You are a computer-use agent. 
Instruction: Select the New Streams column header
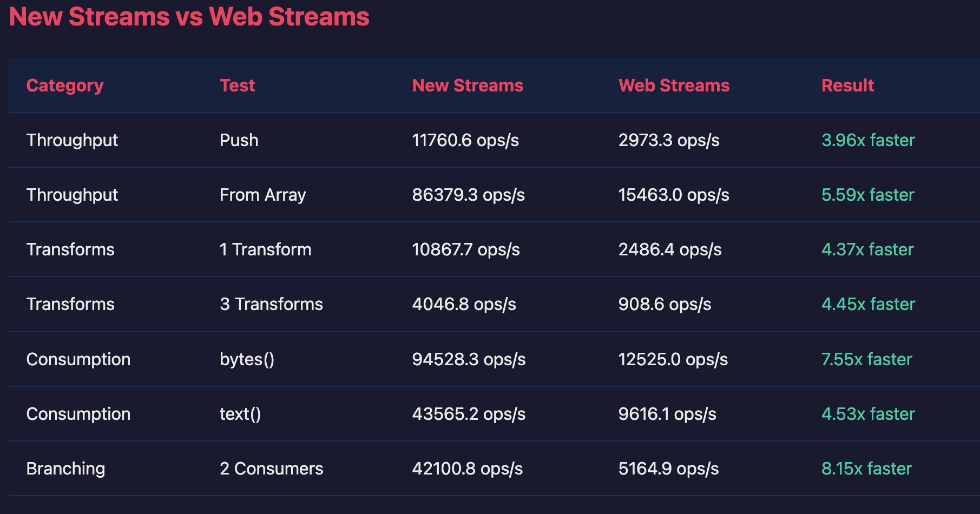coord(468,85)
